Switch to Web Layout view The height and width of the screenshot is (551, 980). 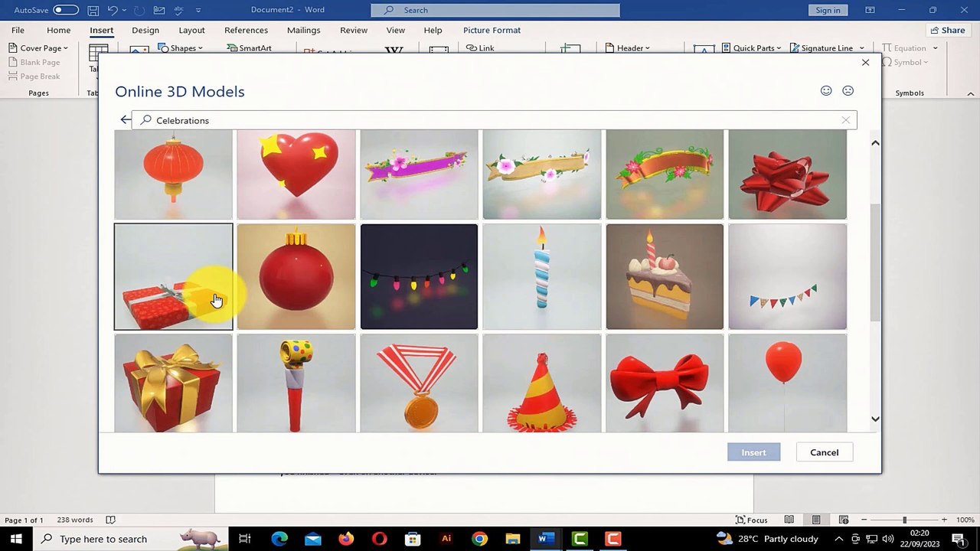[x=843, y=520]
